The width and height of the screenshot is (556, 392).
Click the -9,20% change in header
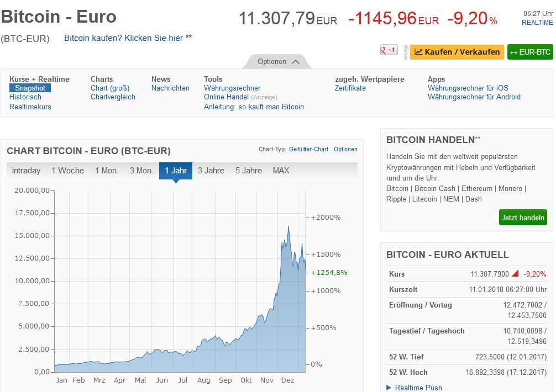[472, 18]
